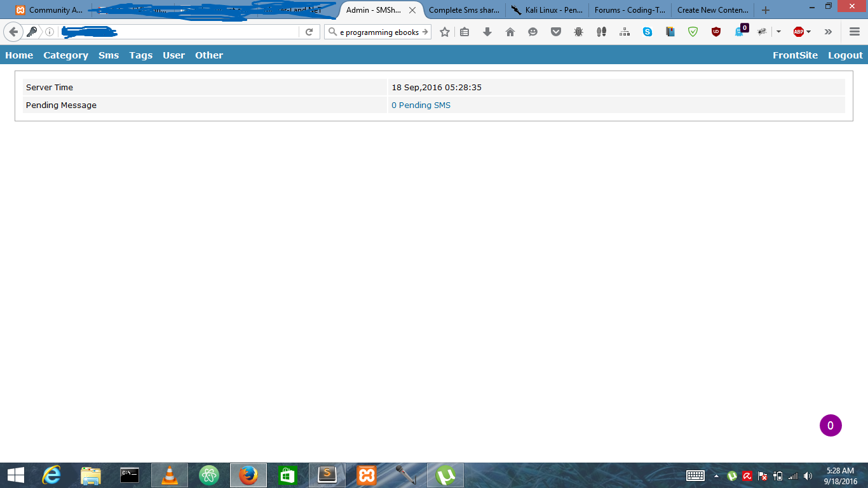Open XAMPP from the taskbar

click(367, 475)
